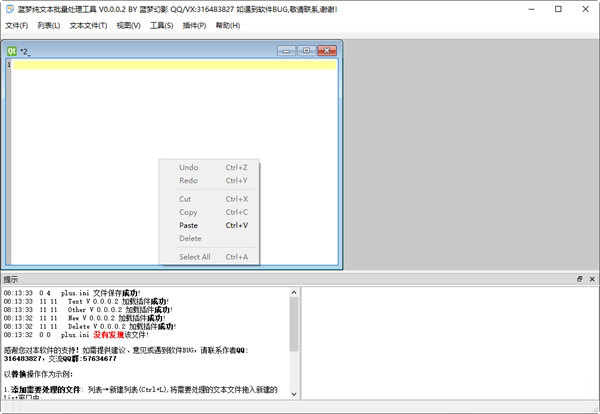This screenshot has height=414, width=600.
Task: Open the 文本文件(T) menu
Action: coord(88,26)
